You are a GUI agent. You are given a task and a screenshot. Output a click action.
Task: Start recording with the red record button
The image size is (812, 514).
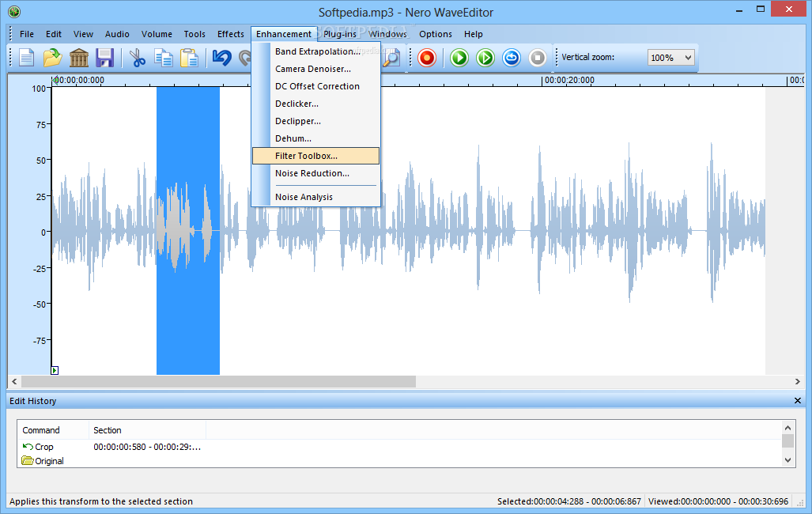(427, 58)
